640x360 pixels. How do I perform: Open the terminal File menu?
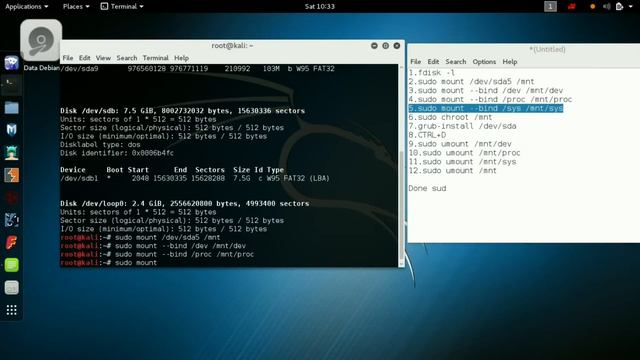point(68,58)
